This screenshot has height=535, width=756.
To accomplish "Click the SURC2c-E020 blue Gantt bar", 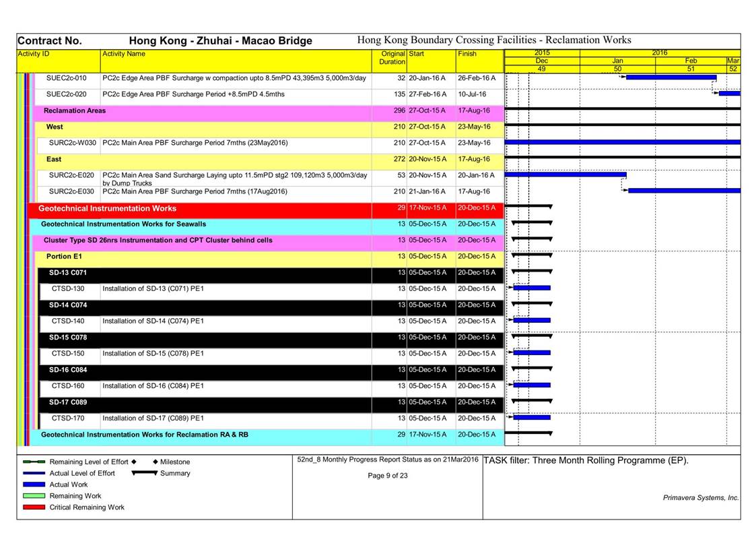I will pos(565,175).
